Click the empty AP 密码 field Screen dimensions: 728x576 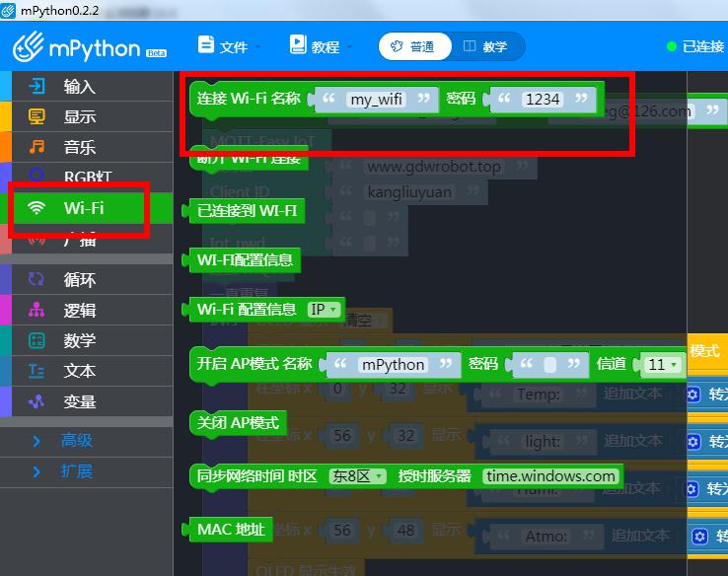point(549,365)
